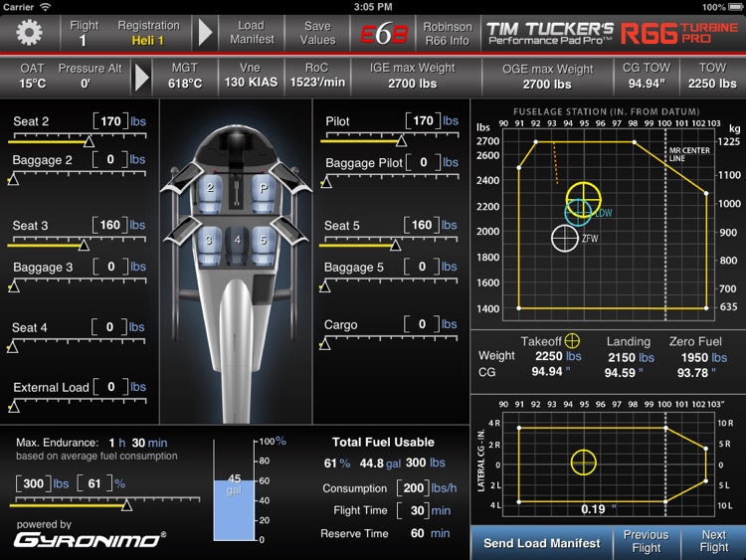746x560 pixels.
Task: Open the E6B calculator icon
Action: [384, 34]
